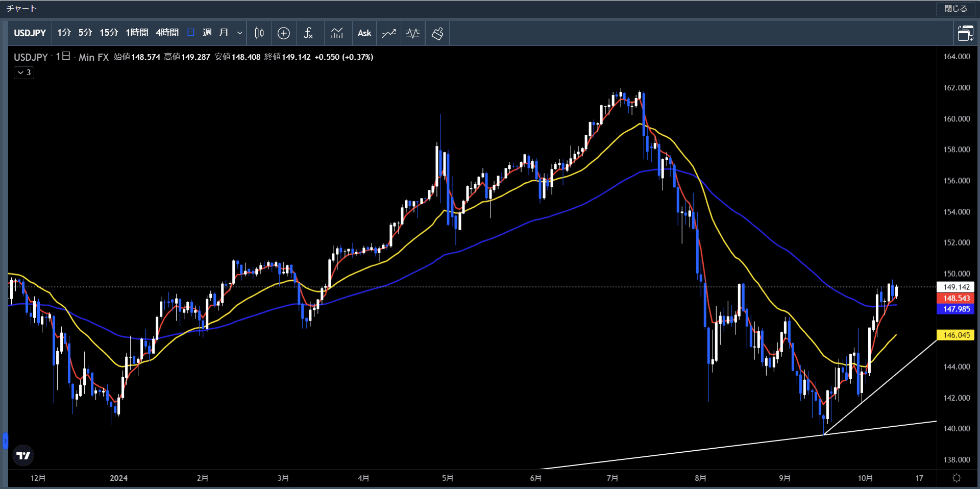Switch to the 1分 timeframe

64,33
